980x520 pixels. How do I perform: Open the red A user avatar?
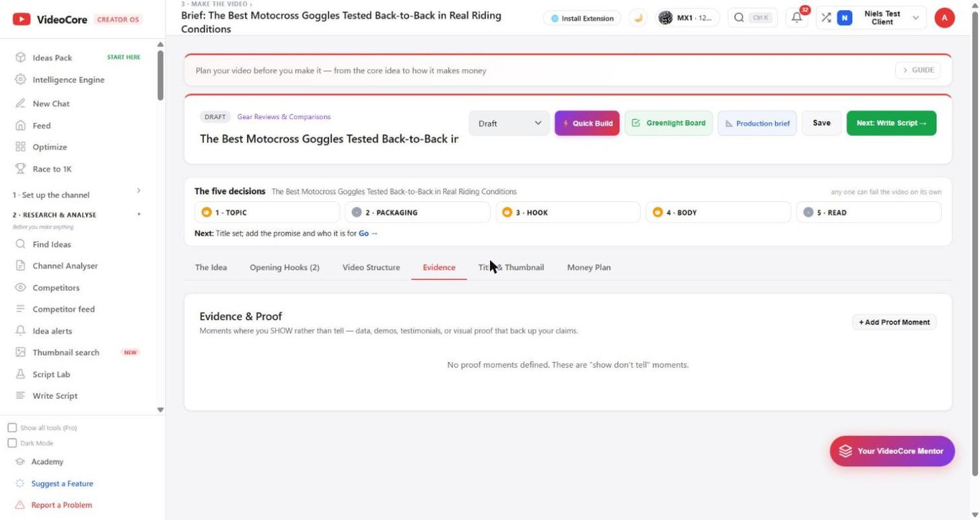(944, 18)
